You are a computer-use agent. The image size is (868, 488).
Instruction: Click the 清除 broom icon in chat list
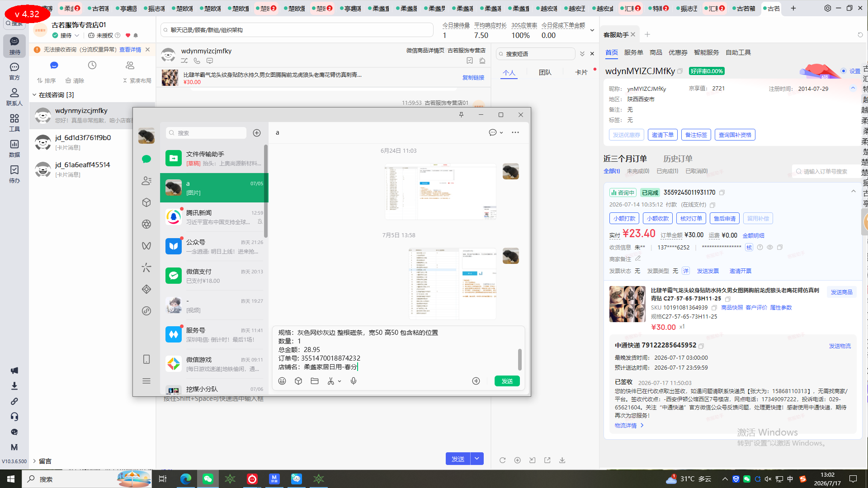pos(75,80)
